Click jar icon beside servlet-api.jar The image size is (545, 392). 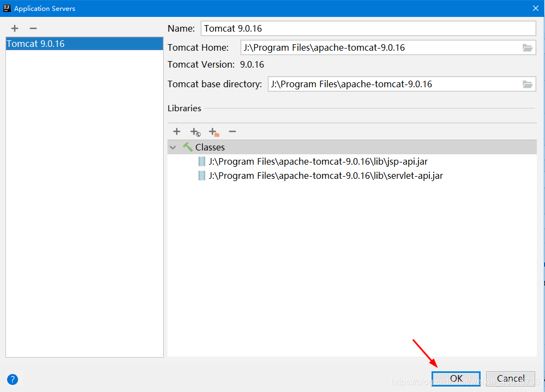[202, 176]
